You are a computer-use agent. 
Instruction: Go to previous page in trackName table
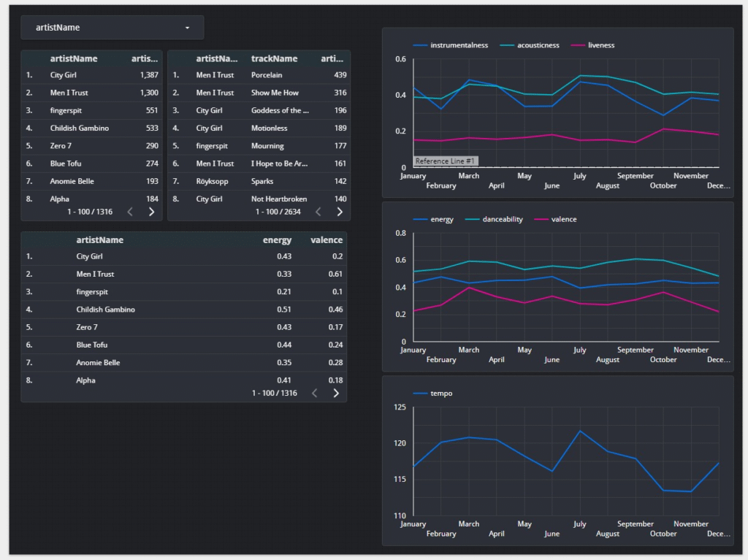click(x=318, y=212)
